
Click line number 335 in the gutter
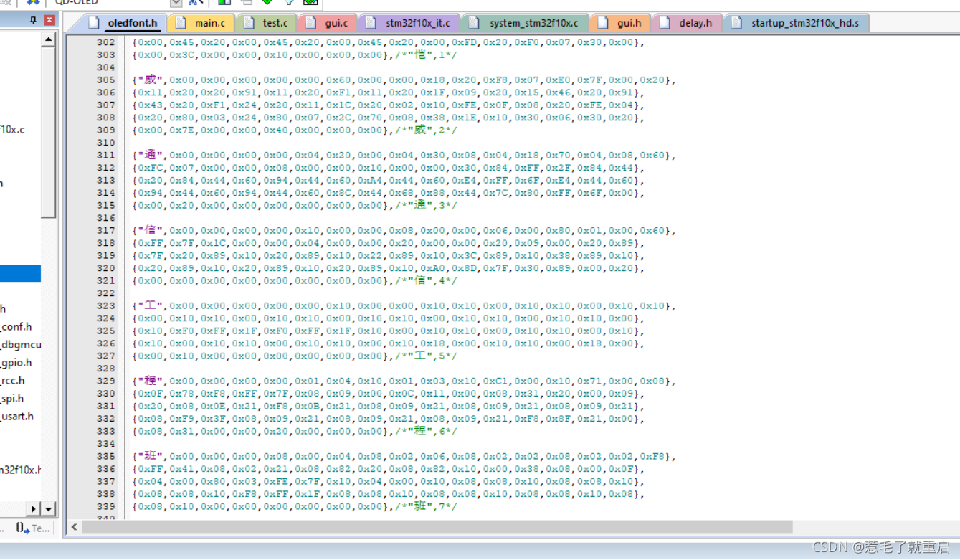pos(105,456)
